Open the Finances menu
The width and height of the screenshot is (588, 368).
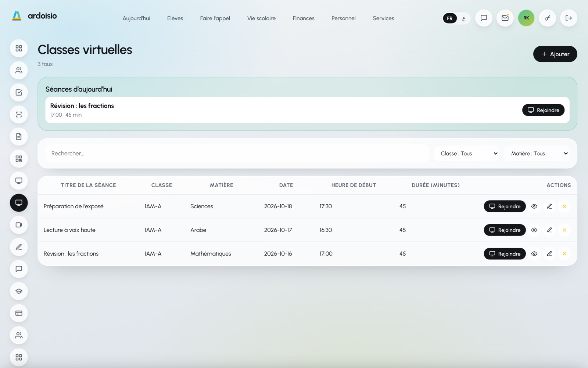(x=304, y=18)
